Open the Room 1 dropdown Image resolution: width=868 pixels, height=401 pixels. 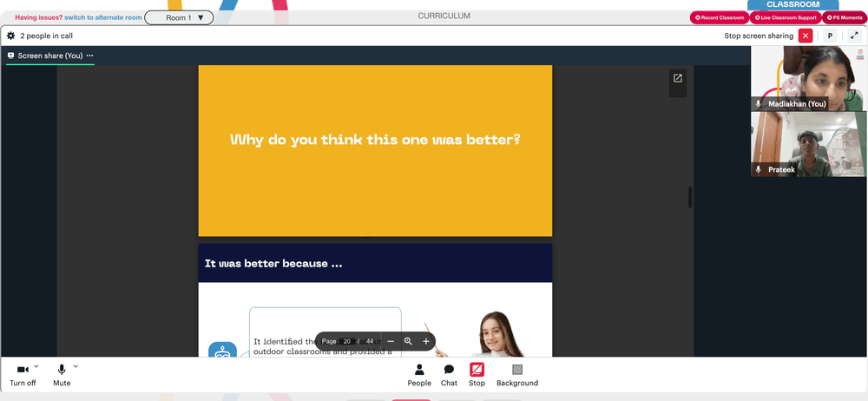point(179,17)
